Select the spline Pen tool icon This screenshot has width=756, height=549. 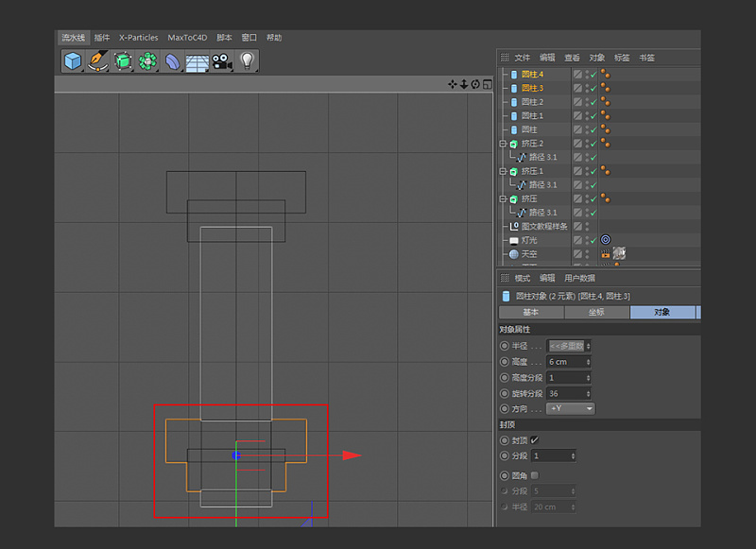[x=97, y=61]
